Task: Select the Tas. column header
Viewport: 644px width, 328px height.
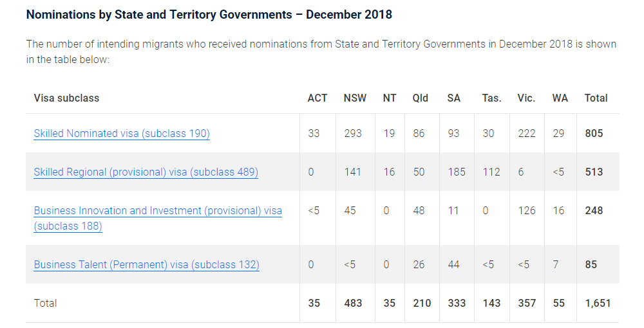Action: (491, 98)
